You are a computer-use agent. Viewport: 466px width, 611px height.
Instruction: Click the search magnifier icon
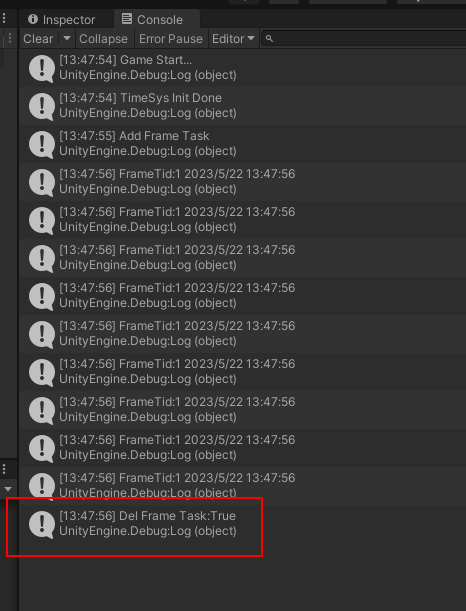pos(269,39)
